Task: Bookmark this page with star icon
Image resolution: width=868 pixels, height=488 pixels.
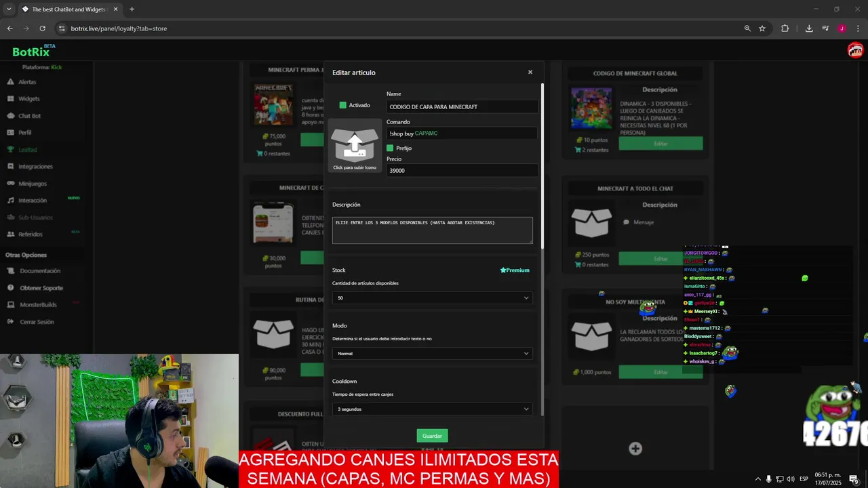Action: pos(762,28)
